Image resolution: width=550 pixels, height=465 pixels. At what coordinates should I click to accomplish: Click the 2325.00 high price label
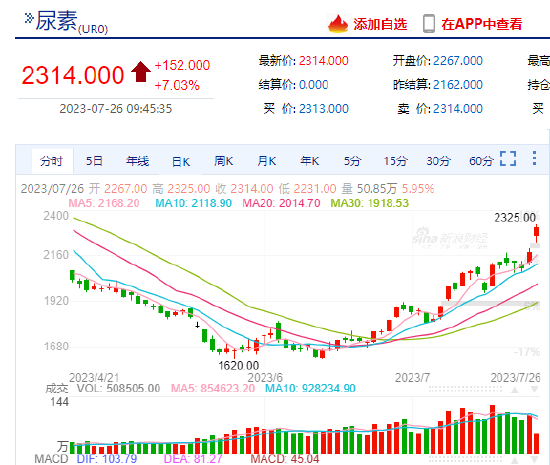[515, 218]
